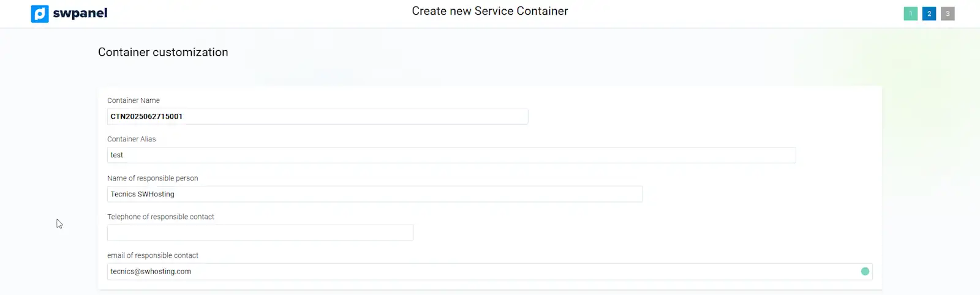Click the 'email of responsible contact' label
980x295 pixels.
(x=153, y=255)
